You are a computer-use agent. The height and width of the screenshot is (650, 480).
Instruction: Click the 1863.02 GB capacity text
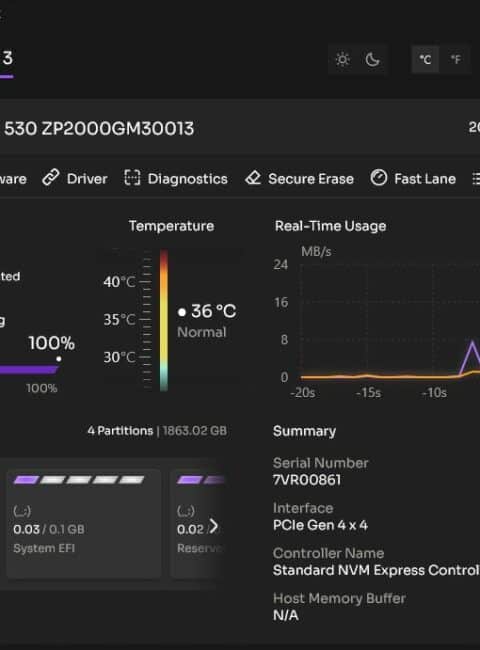[195, 431]
